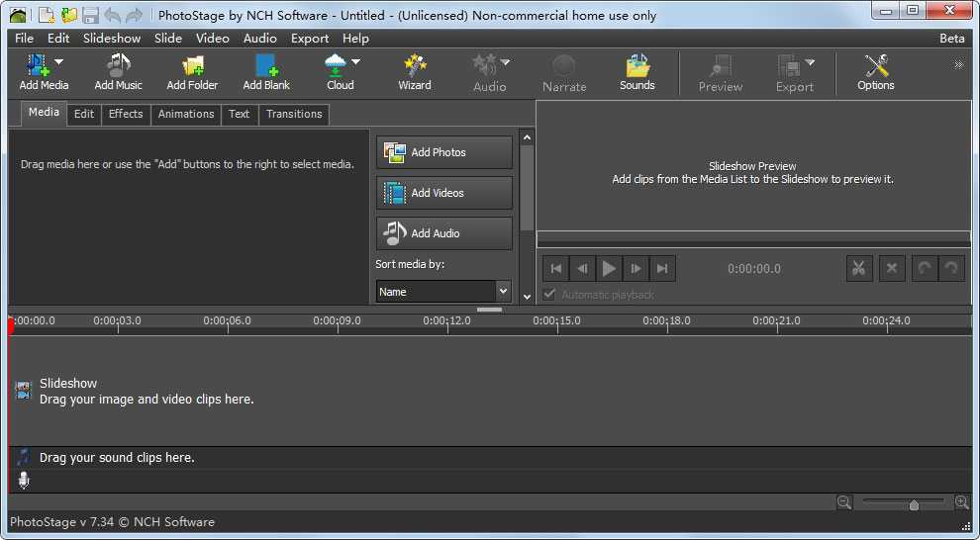980x540 pixels.
Task: Click the Add Music toolbar icon
Action: 118,72
